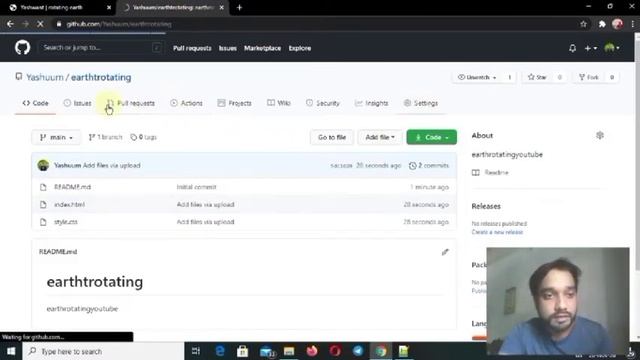Image resolution: width=640 pixels, height=360 pixels.
Task: Click the Go to file button
Action: pyautogui.click(x=332, y=137)
